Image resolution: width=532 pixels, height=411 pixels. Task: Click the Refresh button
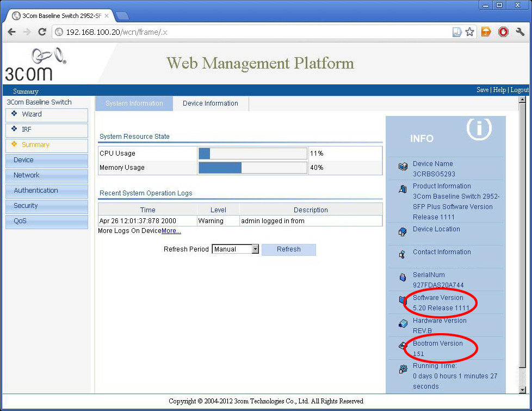pos(289,249)
